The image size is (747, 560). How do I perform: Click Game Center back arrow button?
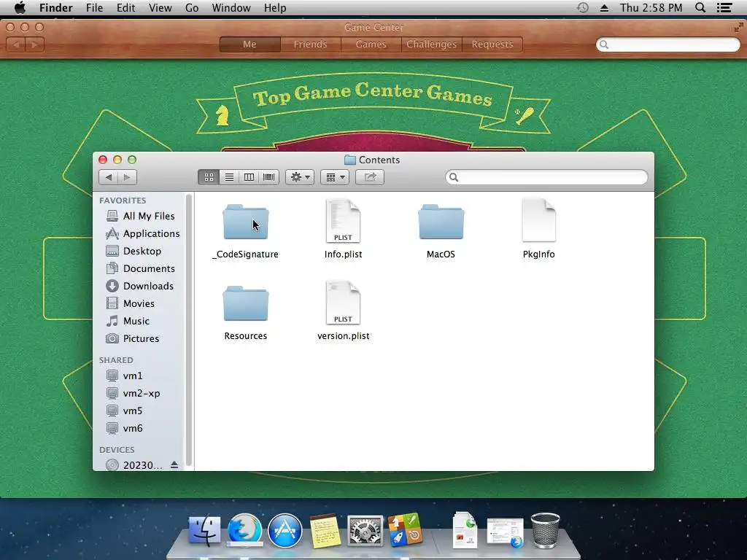(16, 44)
